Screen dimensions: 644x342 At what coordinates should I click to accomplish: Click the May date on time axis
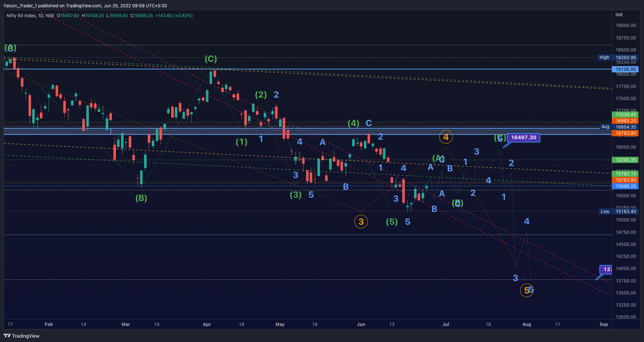tap(280, 324)
